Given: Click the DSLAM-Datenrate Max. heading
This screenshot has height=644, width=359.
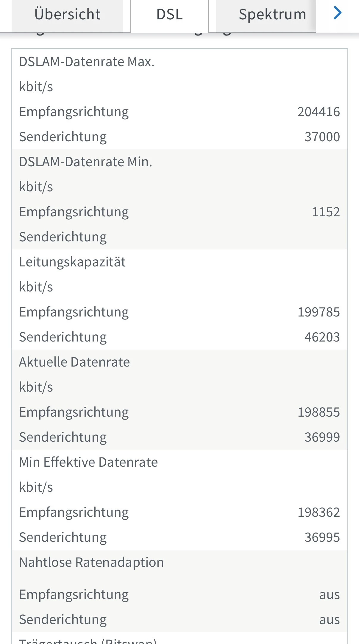Looking at the screenshot, I should (x=87, y=62).
